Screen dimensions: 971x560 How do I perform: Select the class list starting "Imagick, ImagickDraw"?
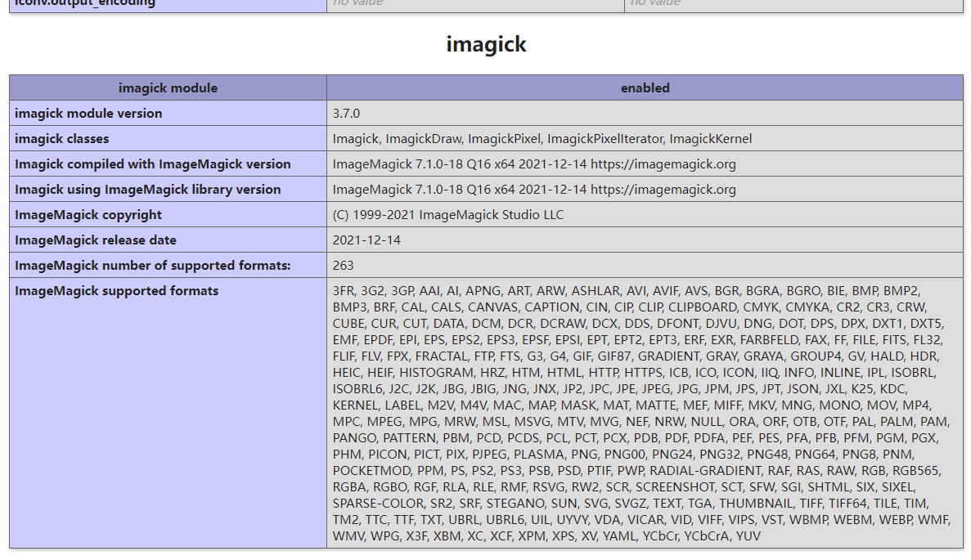(542, 139)
